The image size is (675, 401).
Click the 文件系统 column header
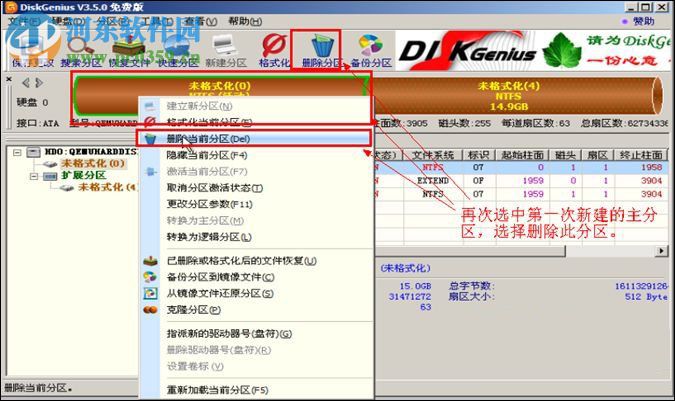pos(433,155)
